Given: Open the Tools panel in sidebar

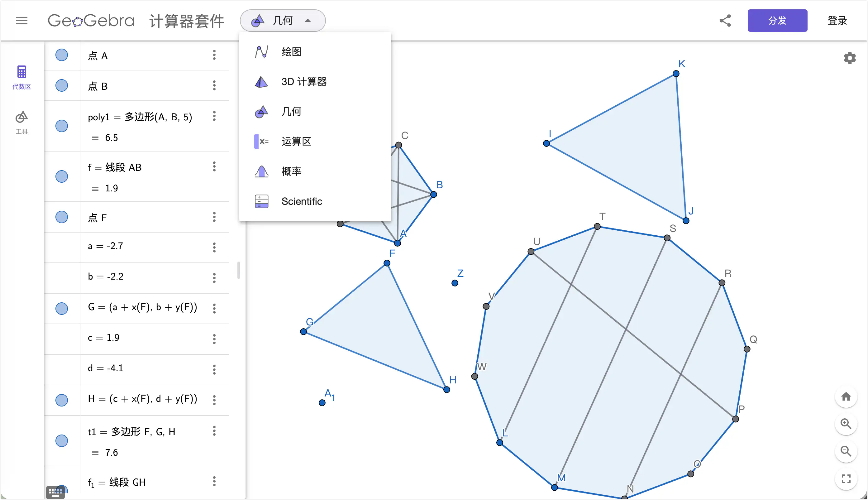Looking at the screenshot, I should [21, 122].
